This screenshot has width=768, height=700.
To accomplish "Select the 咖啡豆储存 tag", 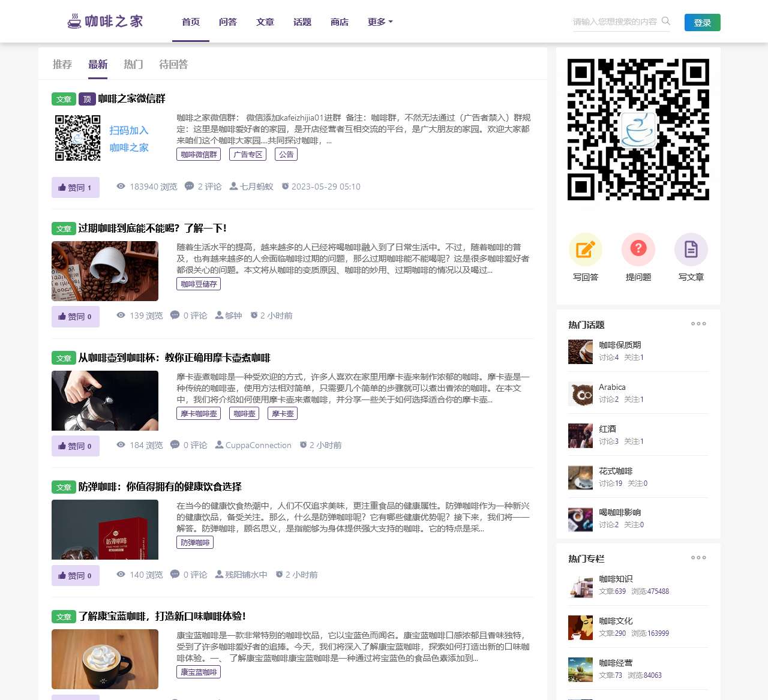I will click(199, 284).
